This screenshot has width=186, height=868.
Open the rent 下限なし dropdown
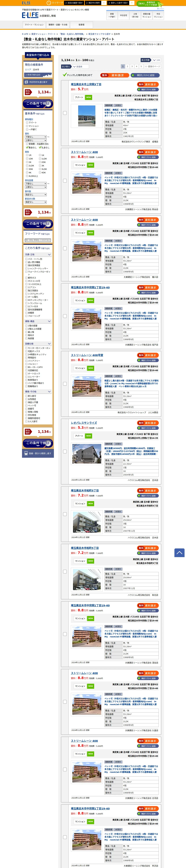click(x=36, y=137)
